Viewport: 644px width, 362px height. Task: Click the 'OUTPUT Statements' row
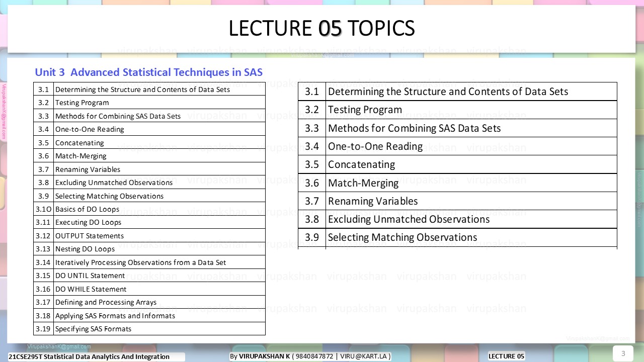tap(149, 236)
